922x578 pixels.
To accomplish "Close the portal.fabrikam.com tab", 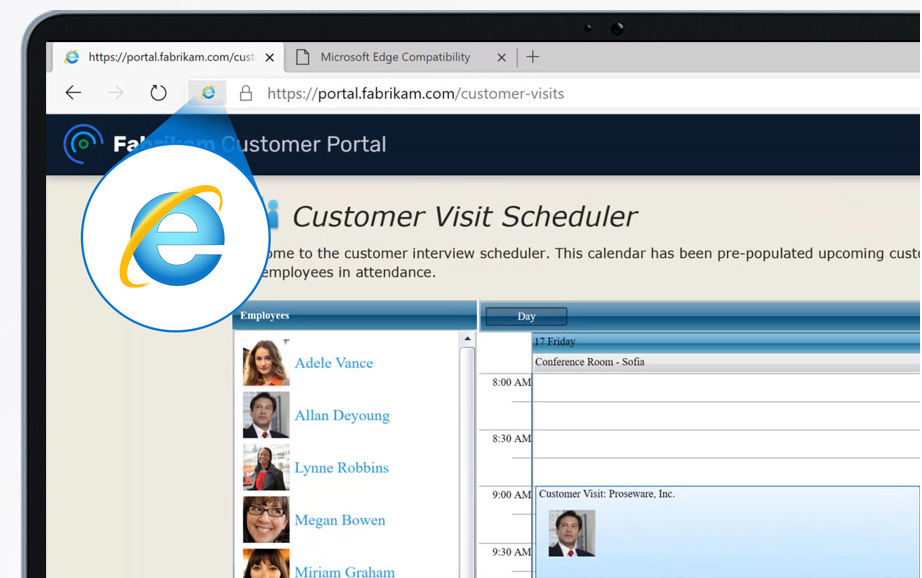I will pos(269,58).
